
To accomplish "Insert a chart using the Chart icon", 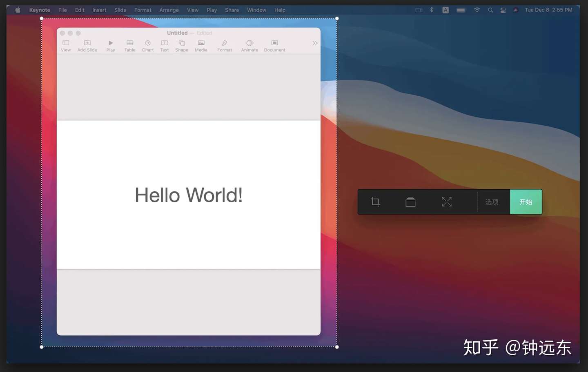I will (148, 46).
